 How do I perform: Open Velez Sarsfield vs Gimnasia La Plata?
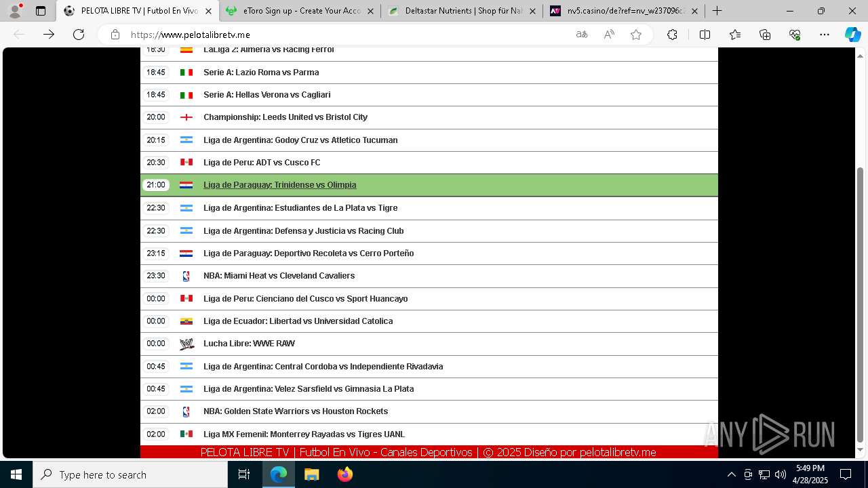click(x=309, y=389)
